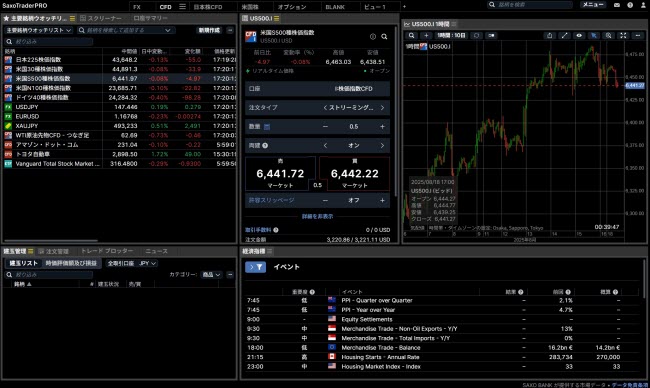Click search icon in US500.I trade ticket
The image size is (650, 388).
384,37
